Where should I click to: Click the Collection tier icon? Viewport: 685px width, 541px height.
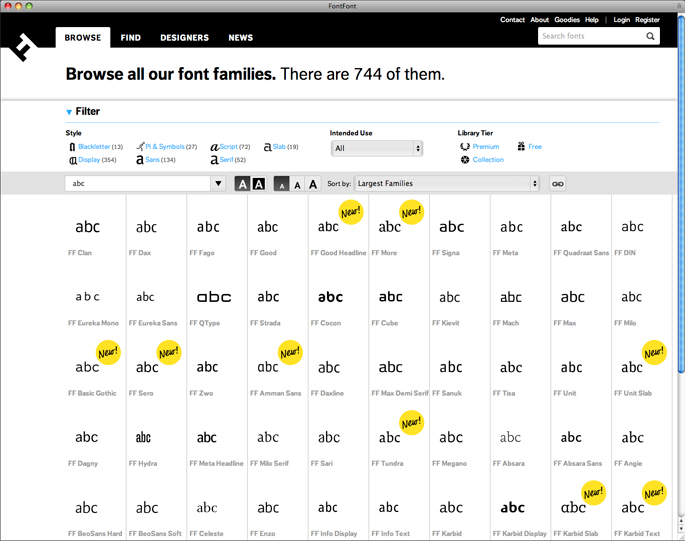[x=465, y=160]
